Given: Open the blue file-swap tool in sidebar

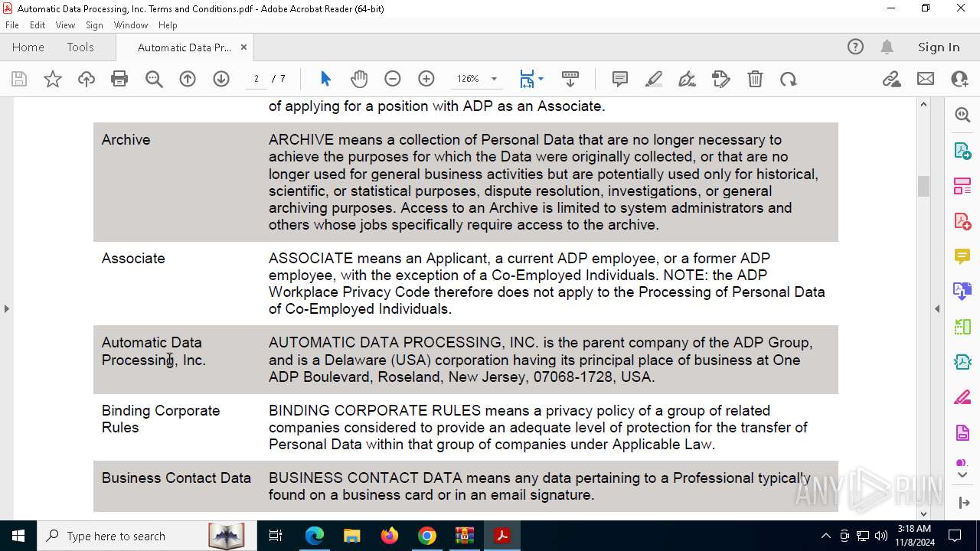Looking at the screenshot, I should pos(962,291).
